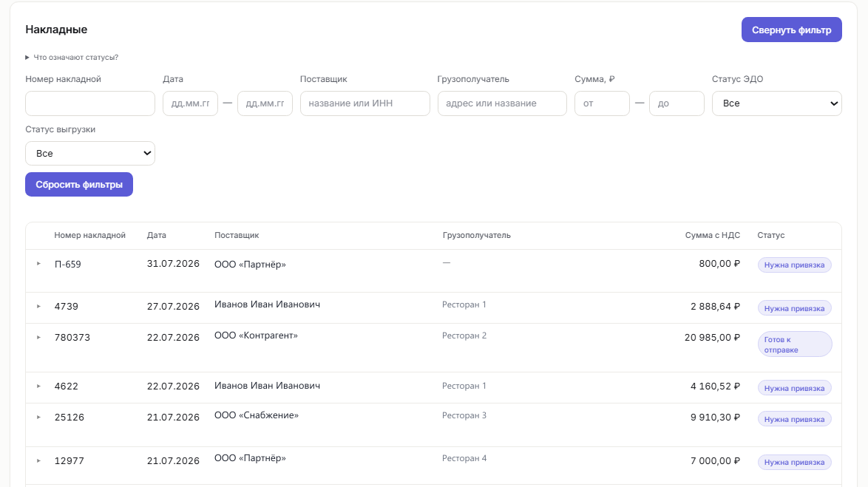Focus the Номер накладной input field
The width and height of the screenshot is (868, 487).
point(90,103)
